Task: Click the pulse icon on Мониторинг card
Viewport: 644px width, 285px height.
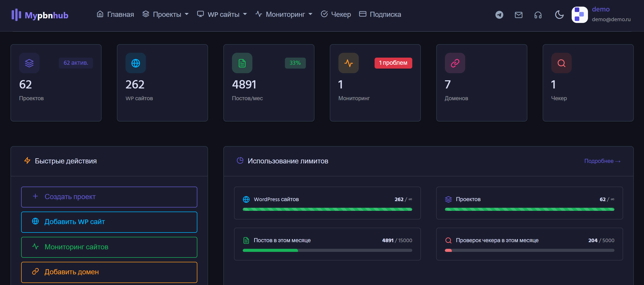Action: click(x=348, y=63)
